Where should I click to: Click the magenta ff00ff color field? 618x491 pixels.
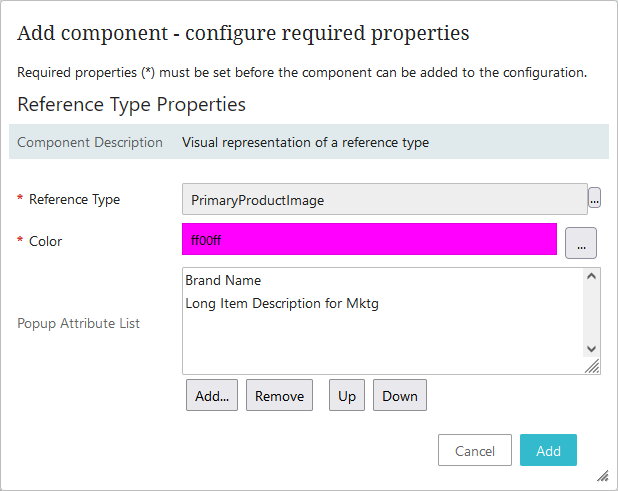(x=369, y=240)
